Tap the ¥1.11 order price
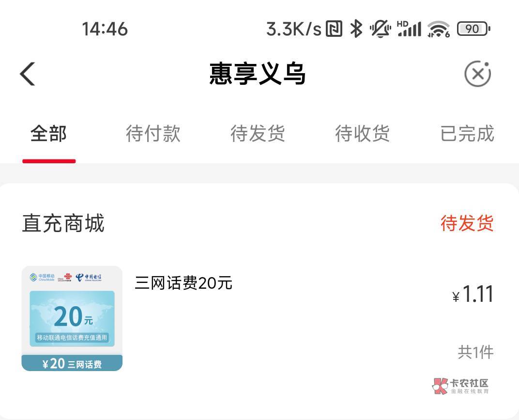This screenshot has height=420, width=519. (473, 294)
